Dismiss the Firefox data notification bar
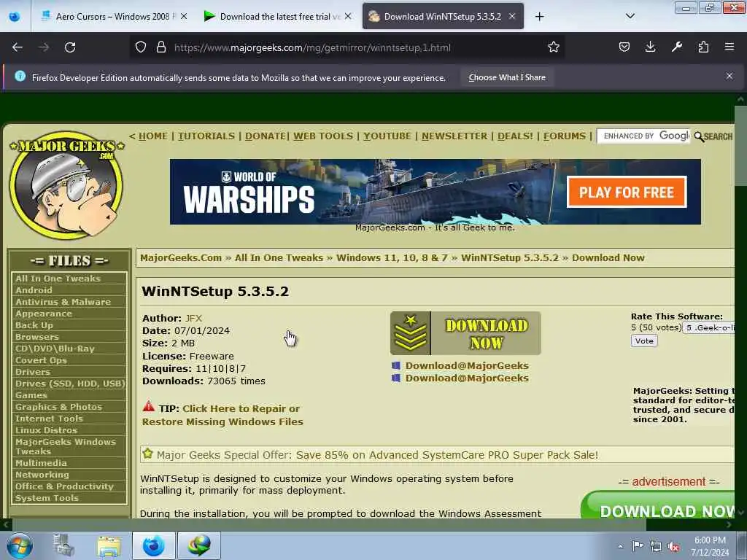 (729, 76)
